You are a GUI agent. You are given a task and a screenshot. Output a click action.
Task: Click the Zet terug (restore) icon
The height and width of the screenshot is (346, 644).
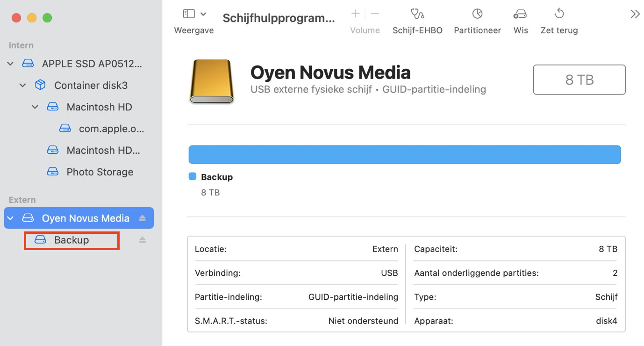coord(559,20)
